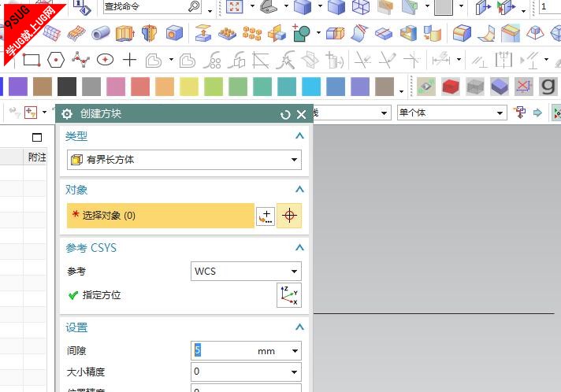
Task: Click the letter g tool icon
Action: point(548,87)
